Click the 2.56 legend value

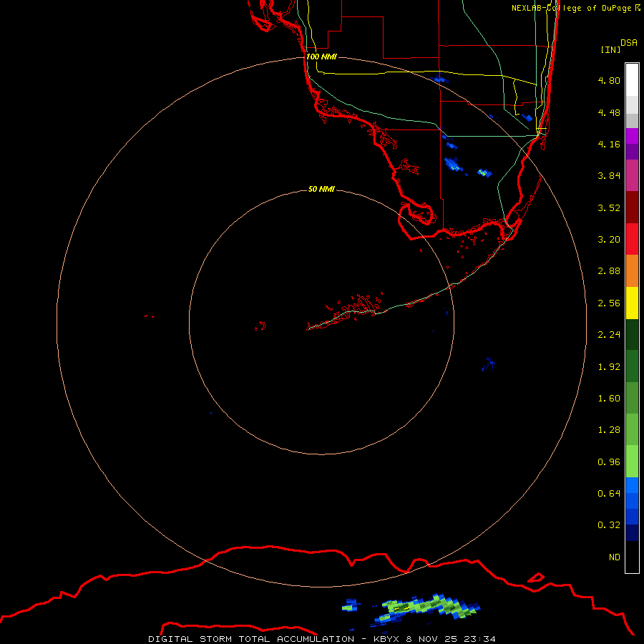pyautogui.click(x=609, y=303)
